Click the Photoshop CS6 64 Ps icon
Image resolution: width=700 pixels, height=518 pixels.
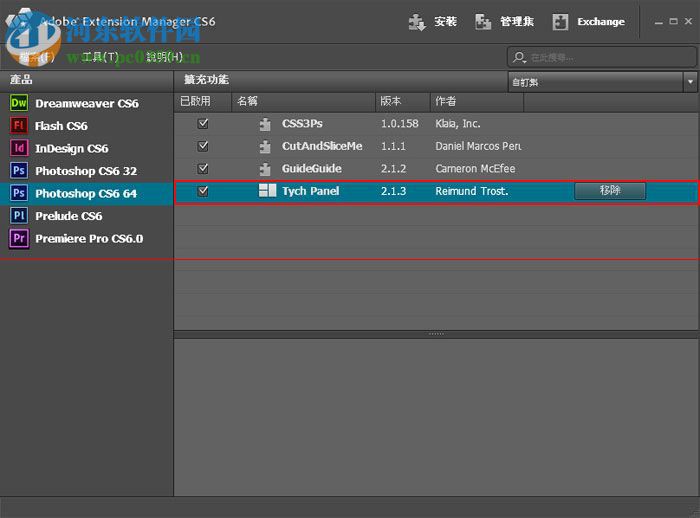pyautogui.click(x=19, y=193)
